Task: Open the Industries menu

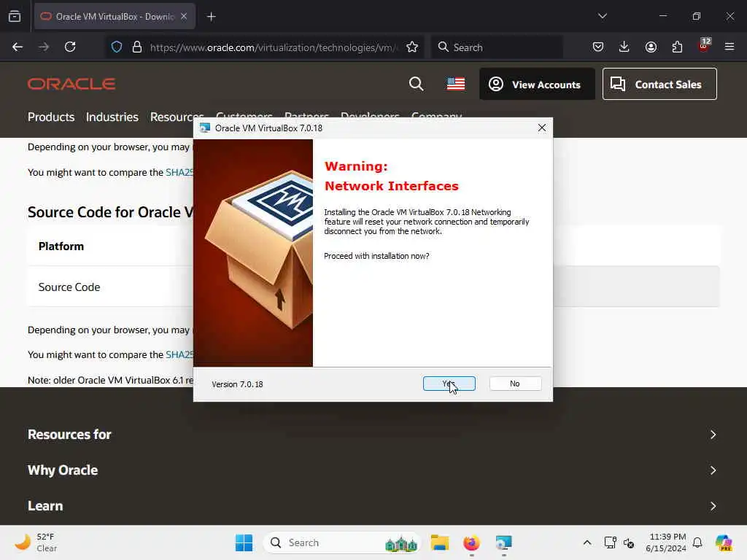Action: (112, 117)
